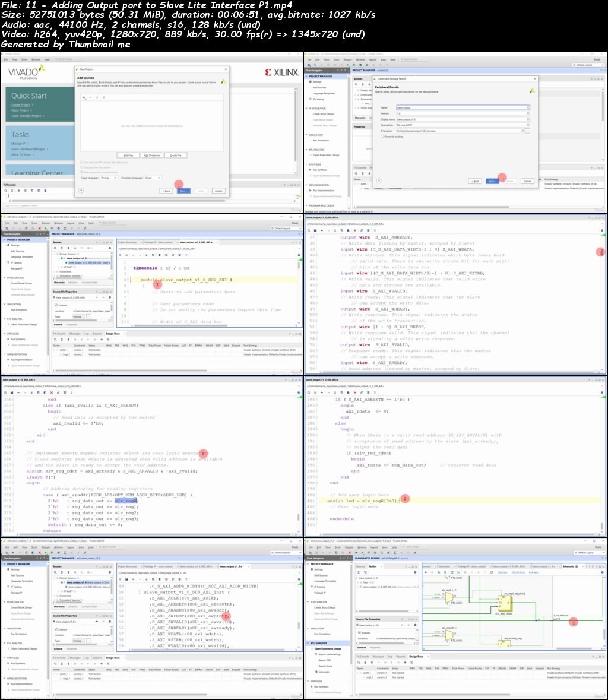608x700 pixels.
Task: Click the Schematic settings gear icon
Action: 602,572
